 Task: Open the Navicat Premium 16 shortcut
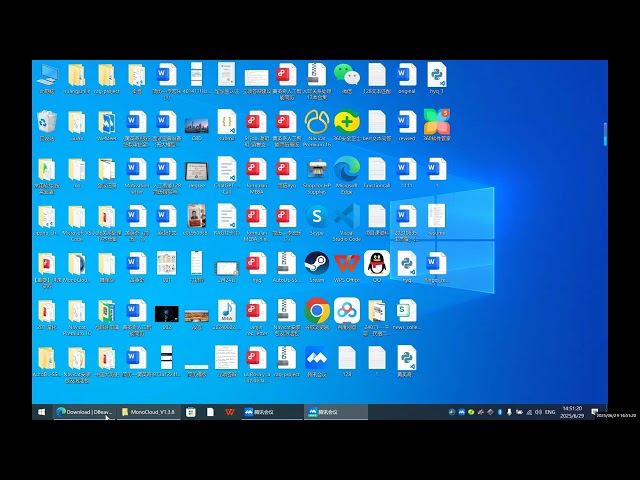317,122
